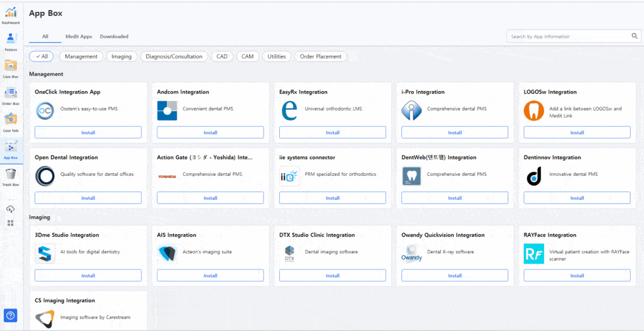Click the Search by App Information field
This screenshot has width=644, height=331.
[574, 36]
